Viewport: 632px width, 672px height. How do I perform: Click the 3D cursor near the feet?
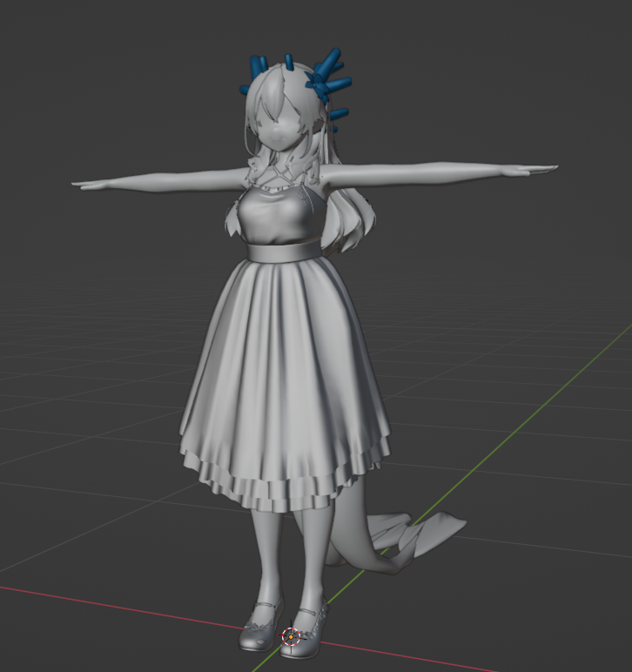291,637
